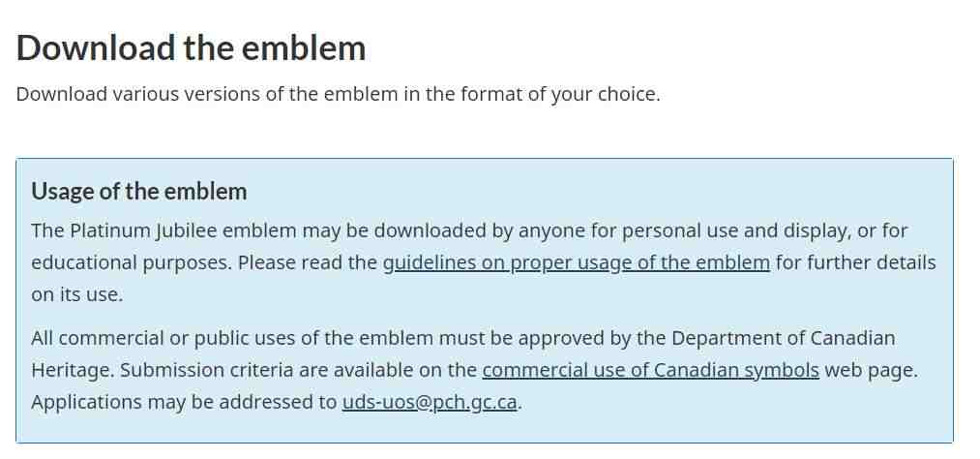The image size is (980, 459).
Task: Click the phrase 'format of your choice'
Action: click(559, 95)
